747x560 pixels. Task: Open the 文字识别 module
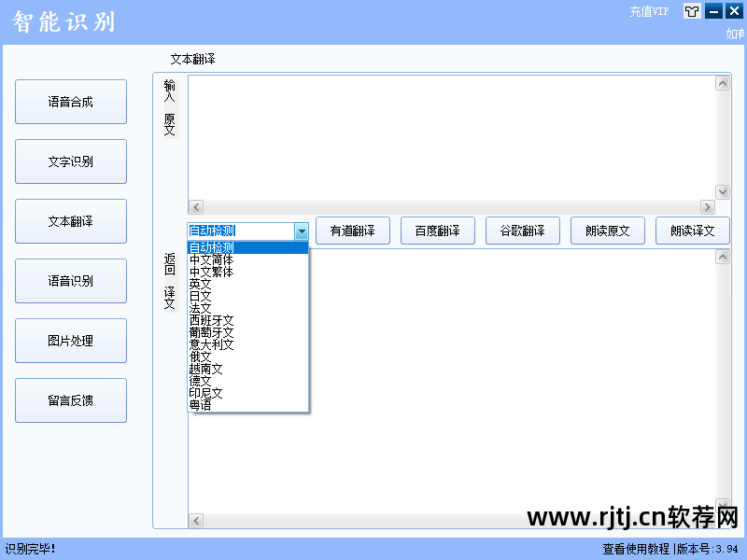point(71,161)
